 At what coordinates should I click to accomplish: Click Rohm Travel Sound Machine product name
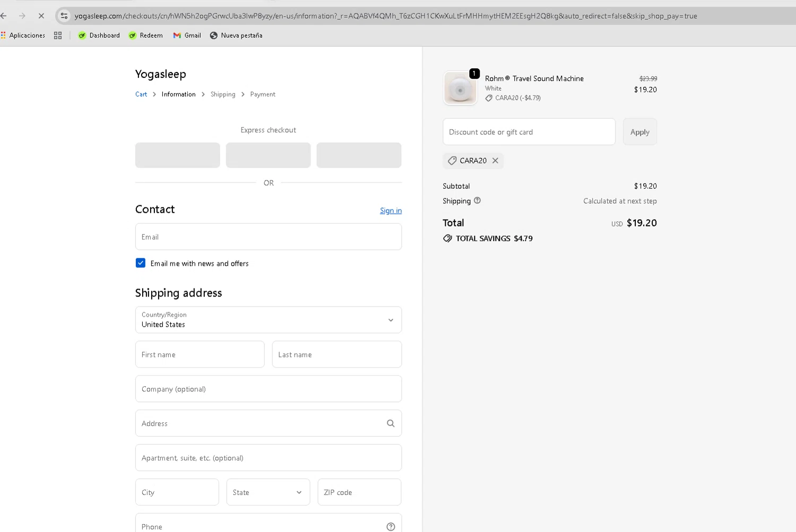pyautogui.click(x=534, y=79)
